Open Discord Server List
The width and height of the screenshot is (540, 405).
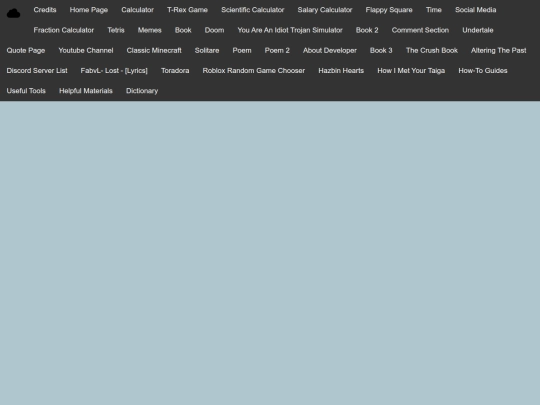point(37,71)
